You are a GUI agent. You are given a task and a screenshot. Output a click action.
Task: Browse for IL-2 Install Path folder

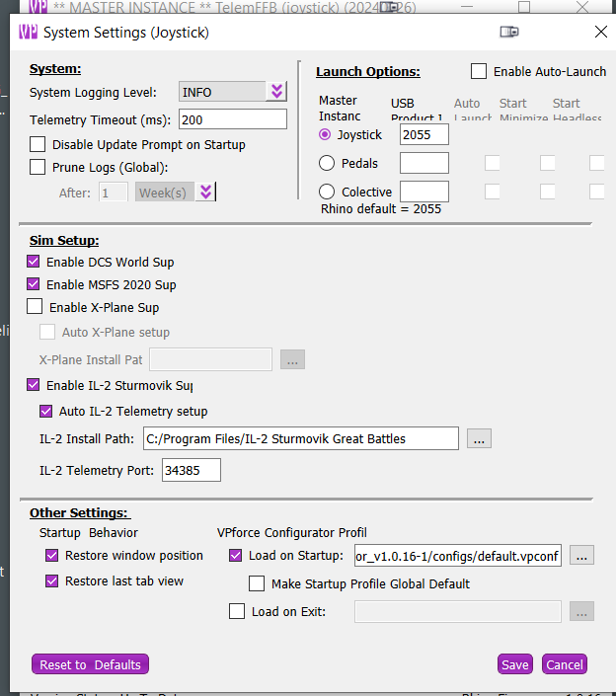[x=480, y=438]
